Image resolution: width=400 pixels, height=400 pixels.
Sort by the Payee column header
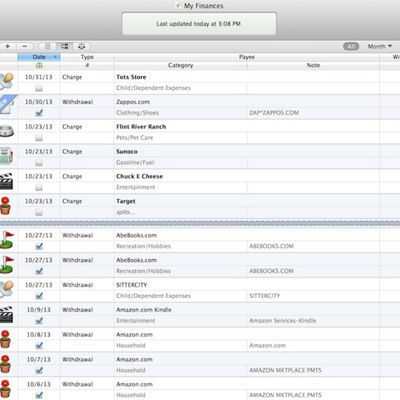tap(247, 57)
